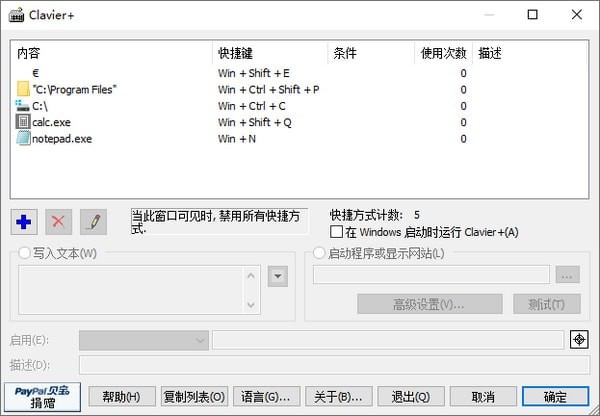Click the 使用次数 column header
Image resolution: width=600 pixels, height=416 pixels.
pos(443,53)
